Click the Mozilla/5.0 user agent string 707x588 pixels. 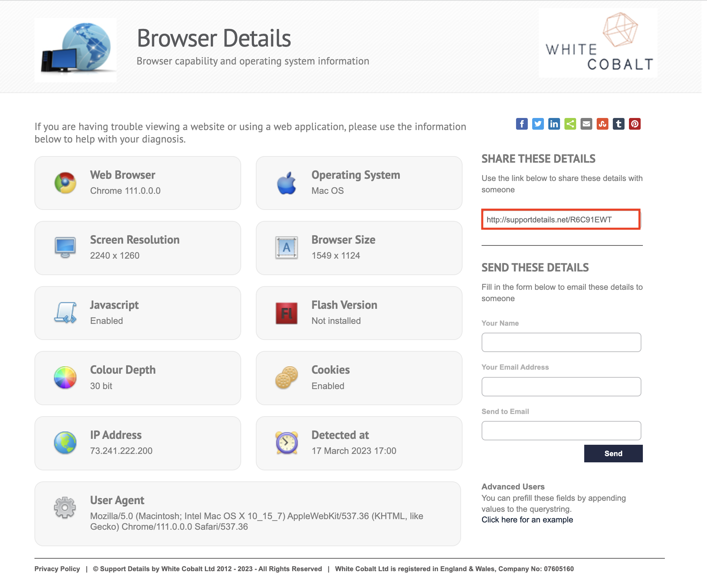257,521
